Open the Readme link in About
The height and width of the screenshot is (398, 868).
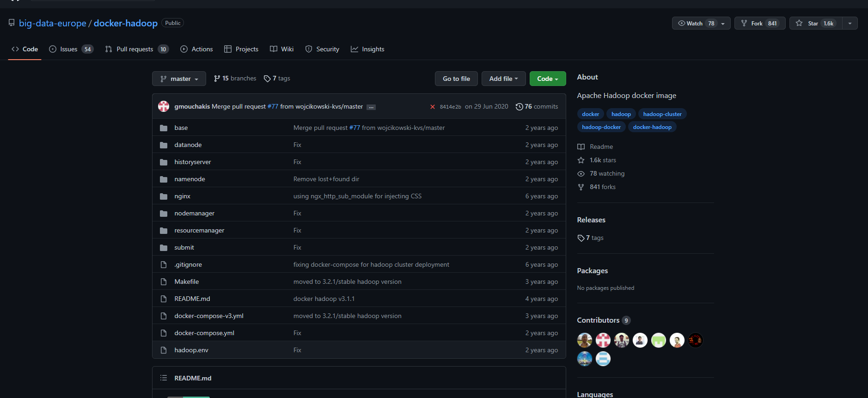(x=595, y=147)
